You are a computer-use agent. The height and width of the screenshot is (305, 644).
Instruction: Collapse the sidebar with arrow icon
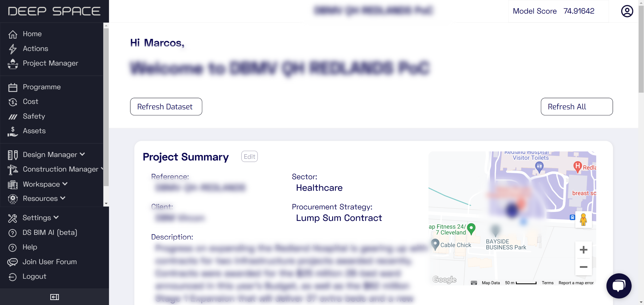click(x=54, y=297)
